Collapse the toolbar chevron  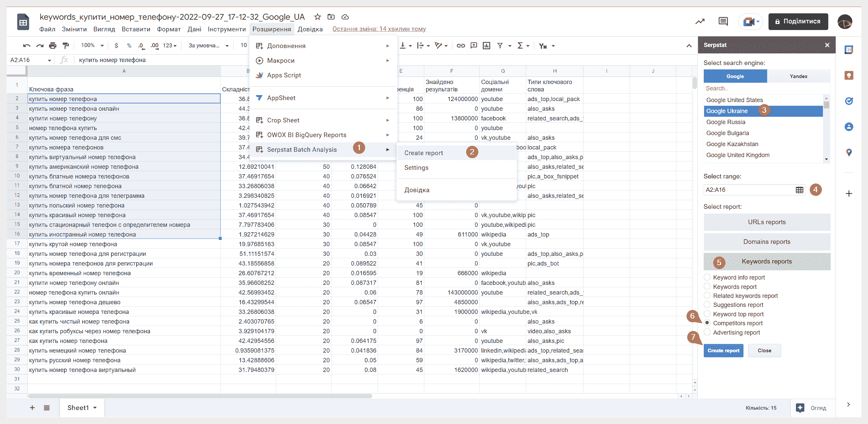(689, 46)
